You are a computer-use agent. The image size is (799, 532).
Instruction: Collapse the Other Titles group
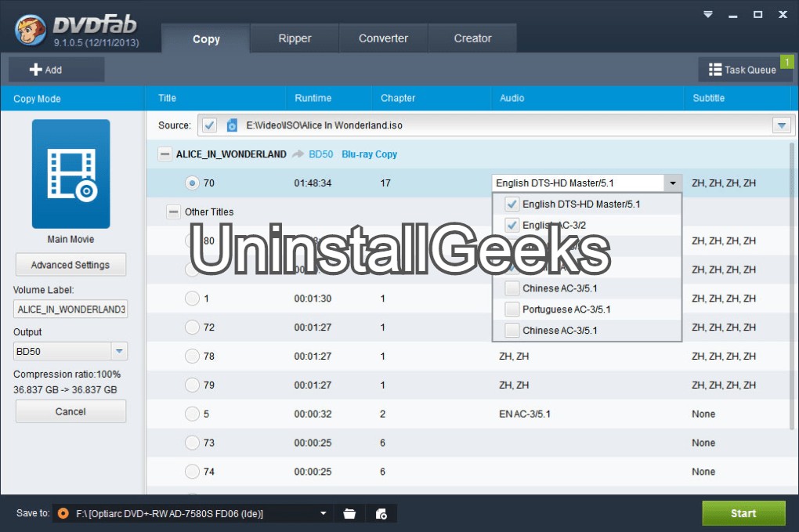point(173,212)
